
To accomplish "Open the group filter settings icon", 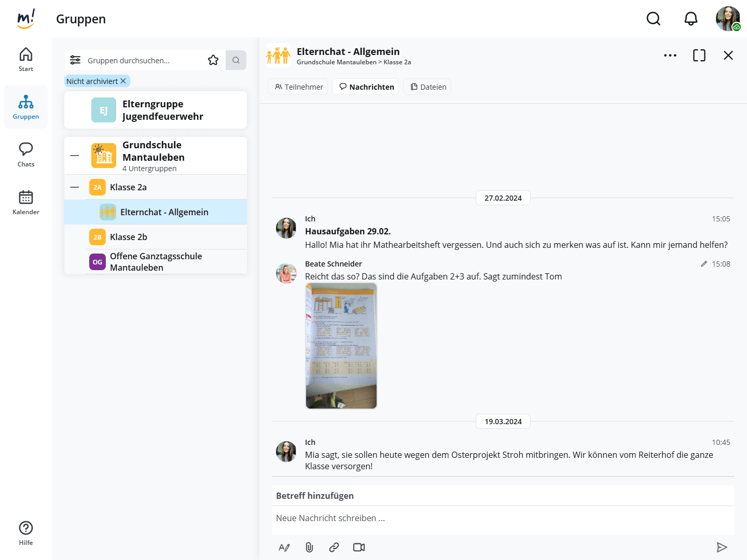I will pos(75,60).
